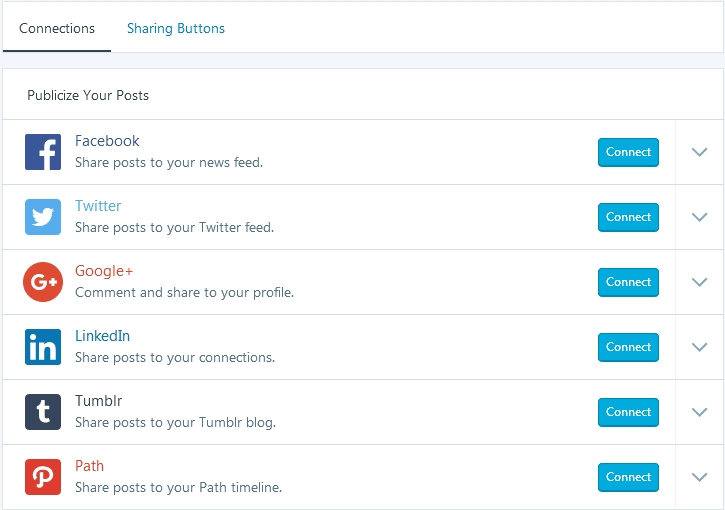
Task: Expand the Google+ row chevron
Action: click(700, 282)
